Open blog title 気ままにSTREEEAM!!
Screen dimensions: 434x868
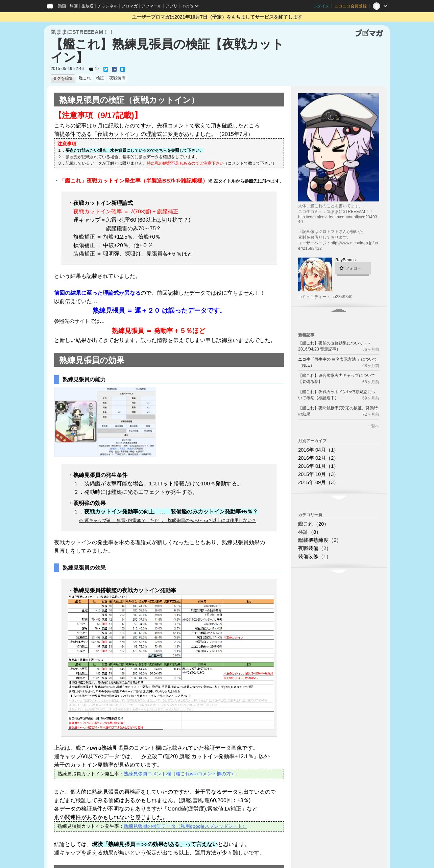pos(82,32)
